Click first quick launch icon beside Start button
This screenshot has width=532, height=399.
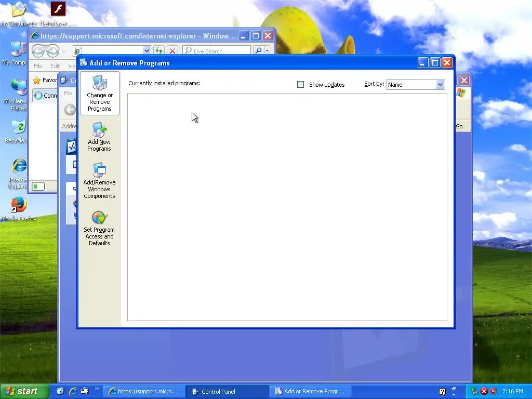60,391
